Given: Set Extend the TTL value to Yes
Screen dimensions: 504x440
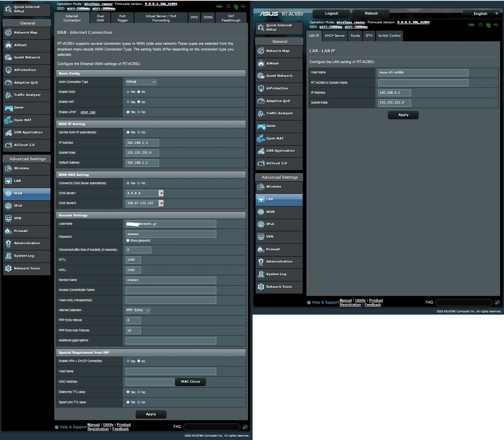Looking at the screenshot, I should coord(128,392).
